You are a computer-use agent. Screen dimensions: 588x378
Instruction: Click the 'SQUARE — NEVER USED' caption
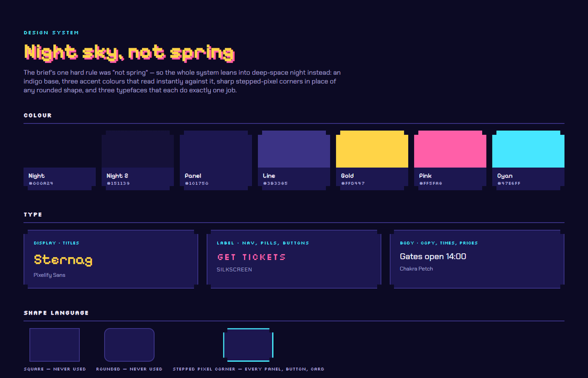(x=55, y=369)
